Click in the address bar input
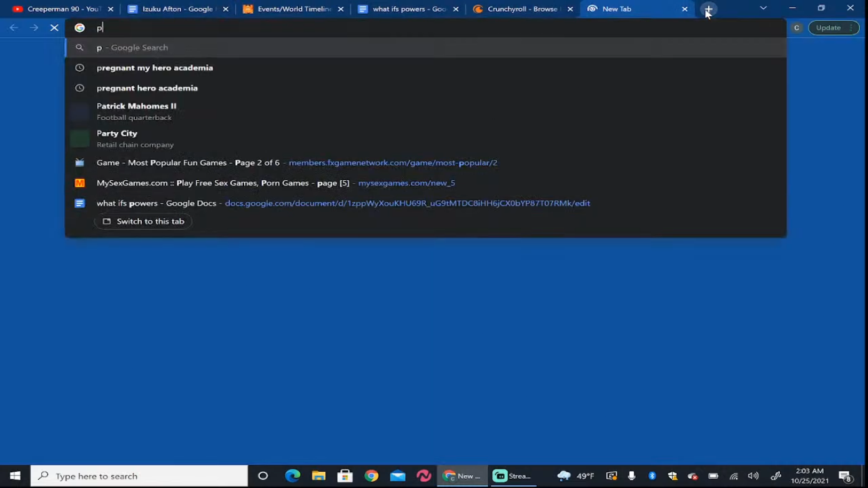Image resolution: width=868 pixels, height=488 pixels. (x=426, y=27)
